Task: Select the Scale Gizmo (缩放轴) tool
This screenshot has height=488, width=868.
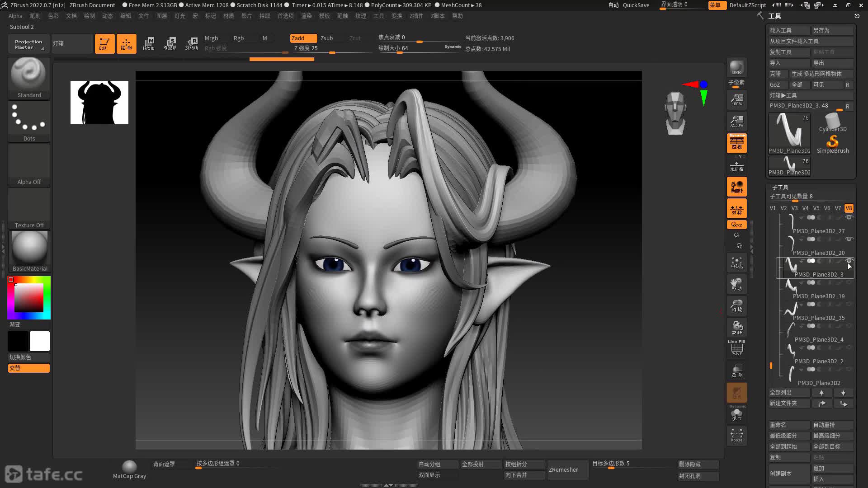Action: (x=170, y=43)
